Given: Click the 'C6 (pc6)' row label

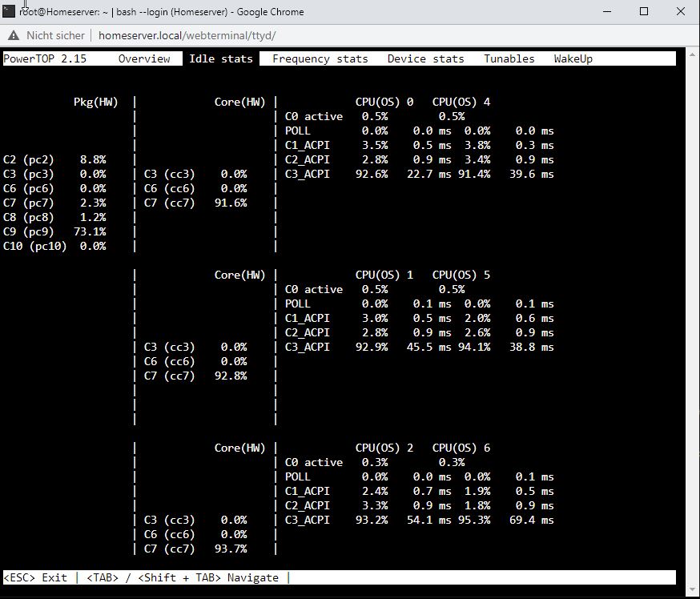Looking at the screenshot, I should tap(29, 188).
